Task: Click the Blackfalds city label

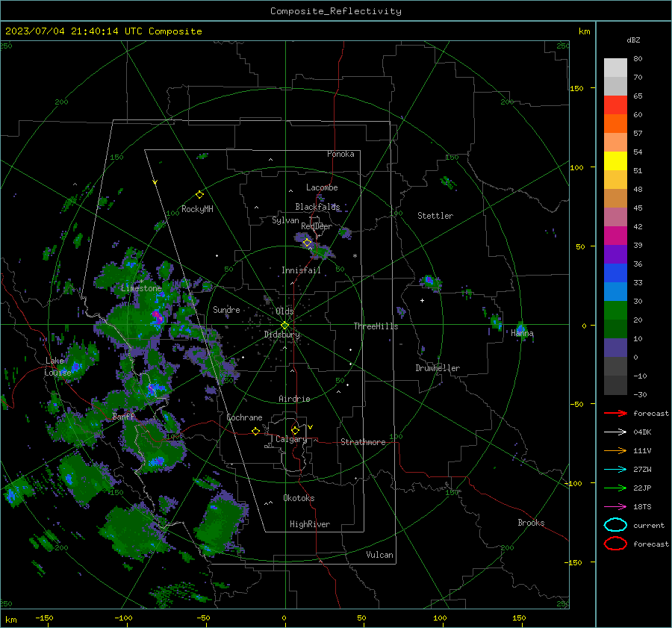Action: (x=317, y=207)
